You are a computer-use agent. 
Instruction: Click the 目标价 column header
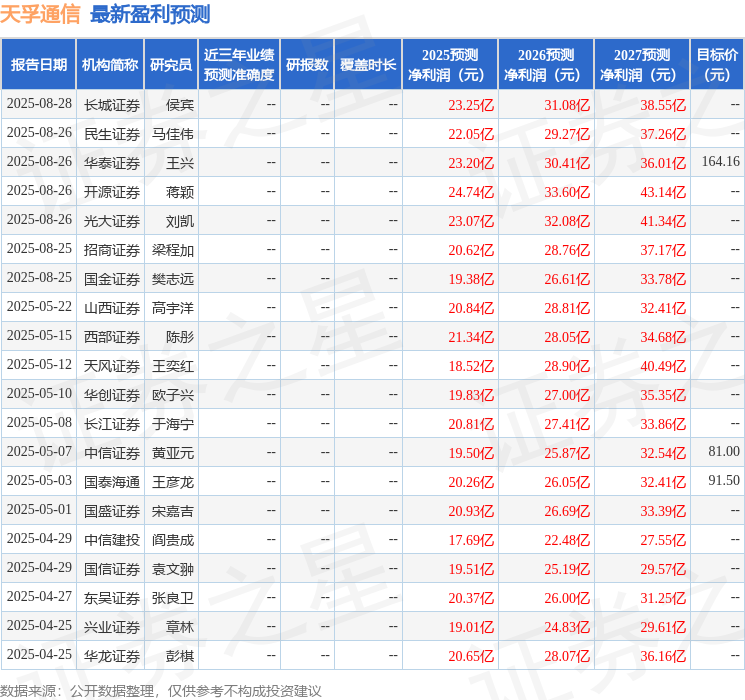717,65
